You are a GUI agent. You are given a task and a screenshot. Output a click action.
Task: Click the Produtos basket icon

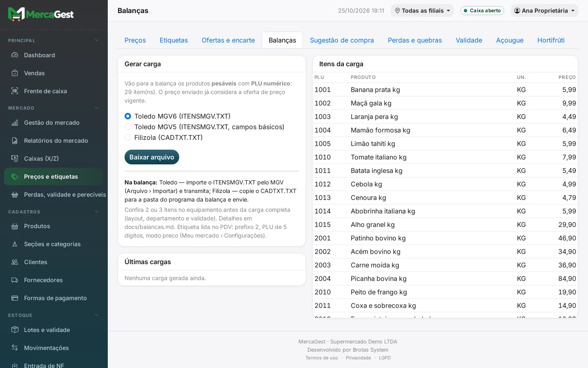15,226
